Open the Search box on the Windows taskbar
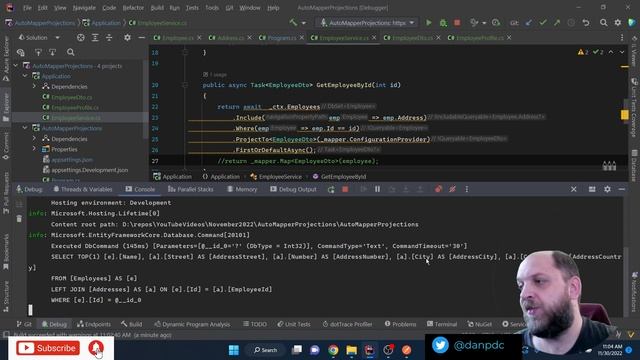 pyautogui.click(x=265, y=350)
